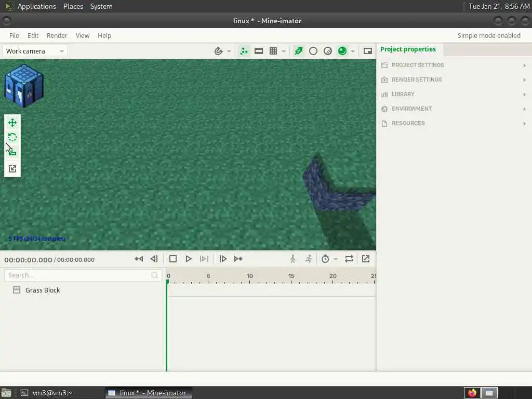Expand the Library section
The height and width of the screenshot is (399, 532).
pyautogui.click(x=454, y=95)
